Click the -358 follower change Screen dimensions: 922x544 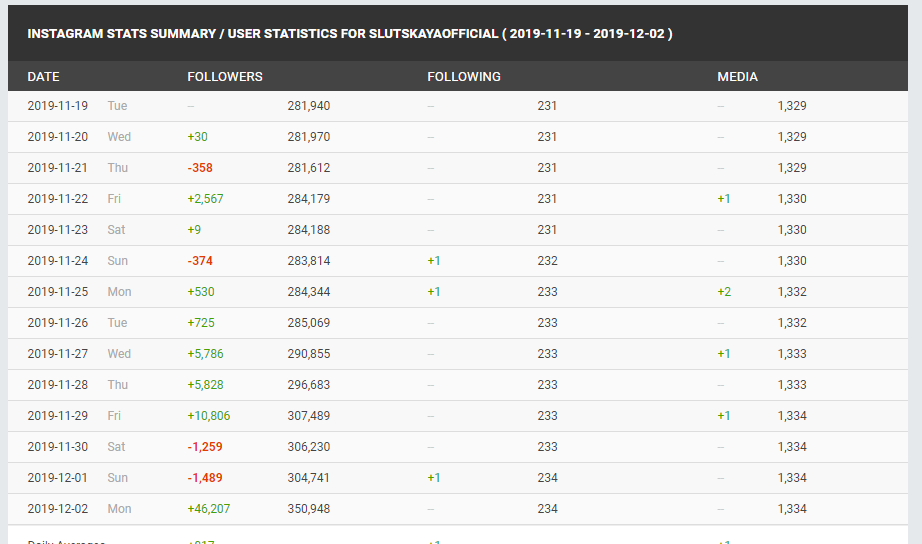click(x=200, y=168)
